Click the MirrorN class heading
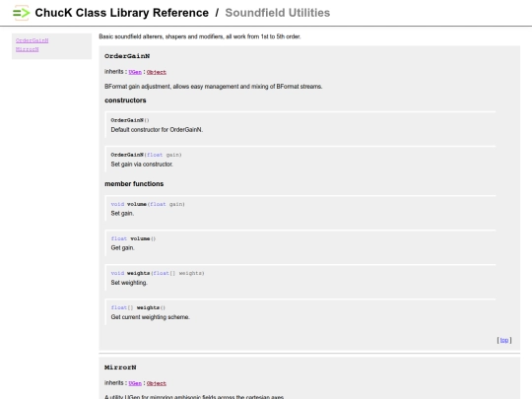 coord(120,367)
